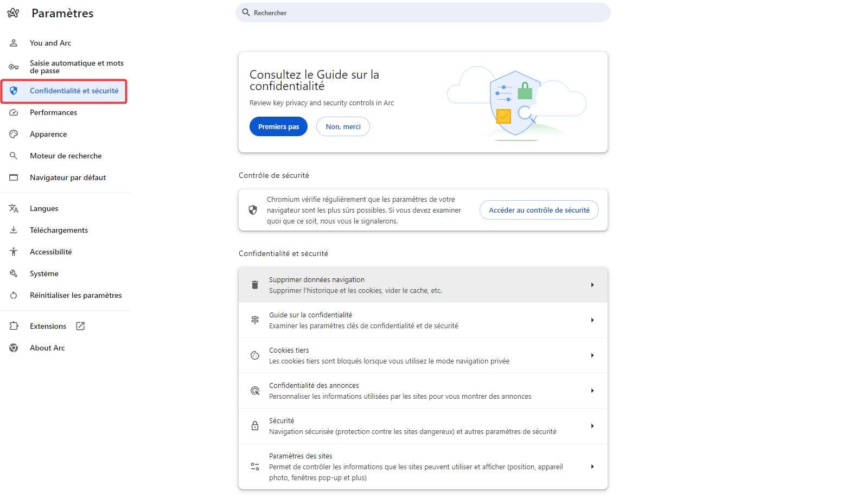This screenshot has width=849, height=504.
Task: Click the sliders icon for Paramètres des sites
Action: [255, 467]
